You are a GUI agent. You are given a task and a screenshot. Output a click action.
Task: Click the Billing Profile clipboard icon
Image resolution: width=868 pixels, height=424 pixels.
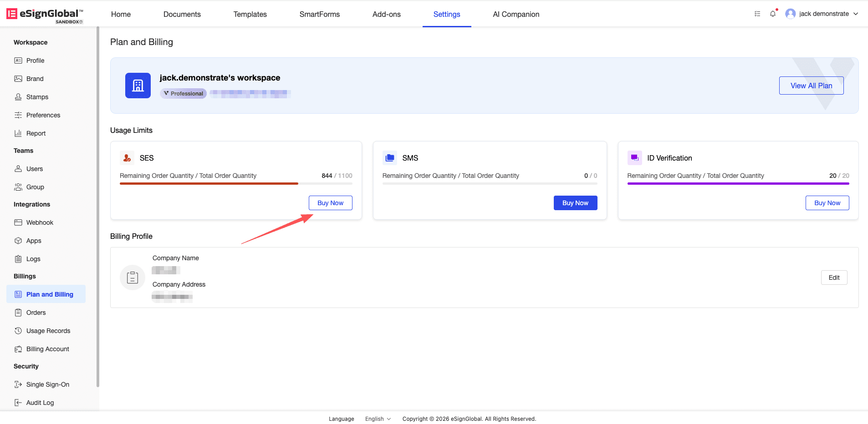133,278
